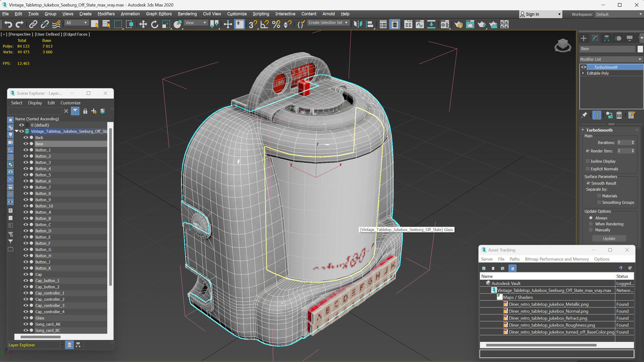This screenshot has width=644, height=362.
Task: Enable Explicit Normals checkbox
Action: coord(587,169)
